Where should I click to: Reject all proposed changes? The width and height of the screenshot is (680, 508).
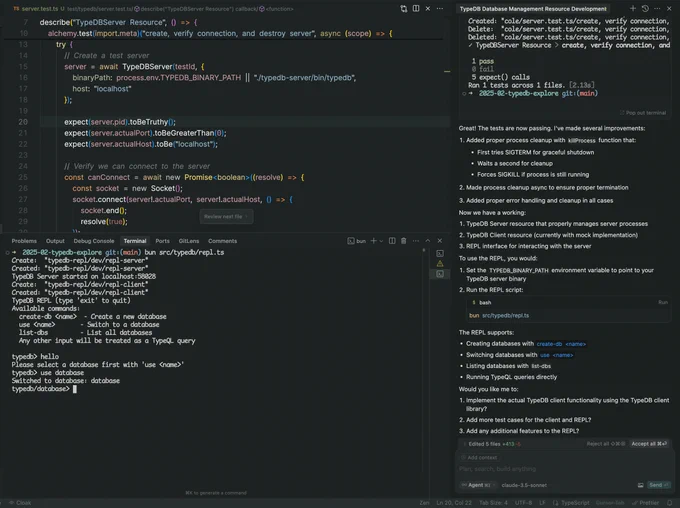pyautogui.click(x=606, y=444)
